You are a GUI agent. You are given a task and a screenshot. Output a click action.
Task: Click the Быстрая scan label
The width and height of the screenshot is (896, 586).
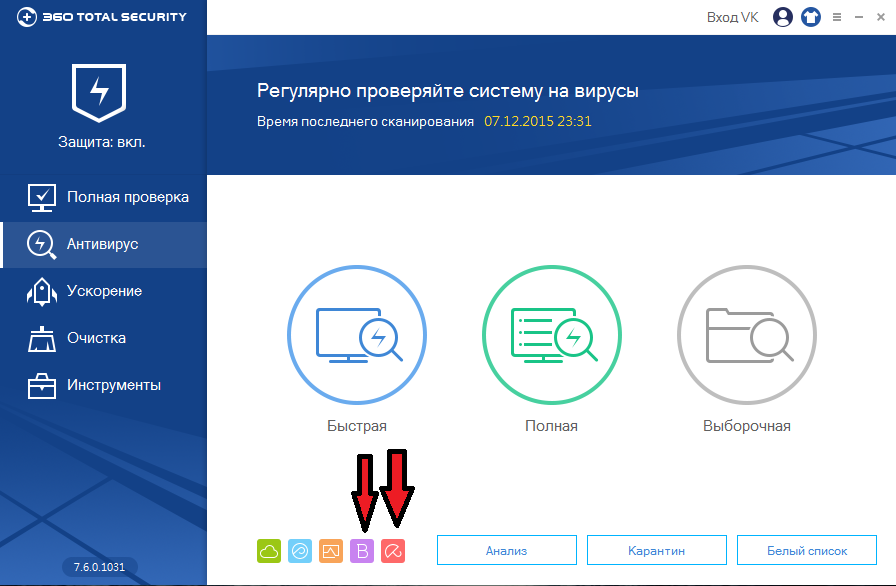357,426
